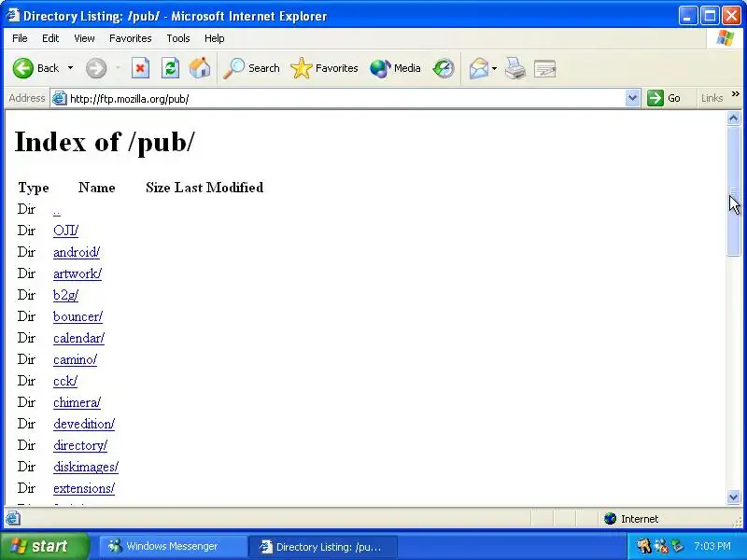Click the Edit page toolbar icon
The width and height of the screenshot is (747, 560).
[545, 68]
